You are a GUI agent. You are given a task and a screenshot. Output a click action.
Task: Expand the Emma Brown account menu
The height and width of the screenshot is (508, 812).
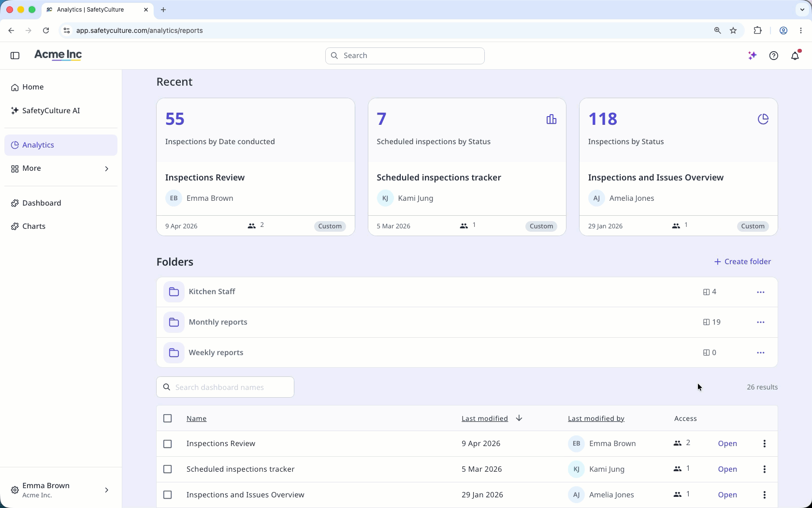61,490
